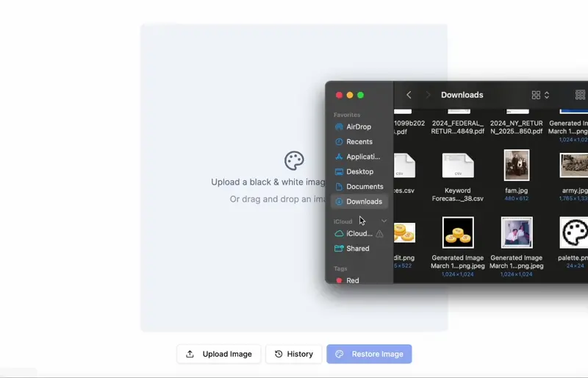Open the History panel
Image resolution: width=588 pixels, height=378 pixels.
click(293, 354)
